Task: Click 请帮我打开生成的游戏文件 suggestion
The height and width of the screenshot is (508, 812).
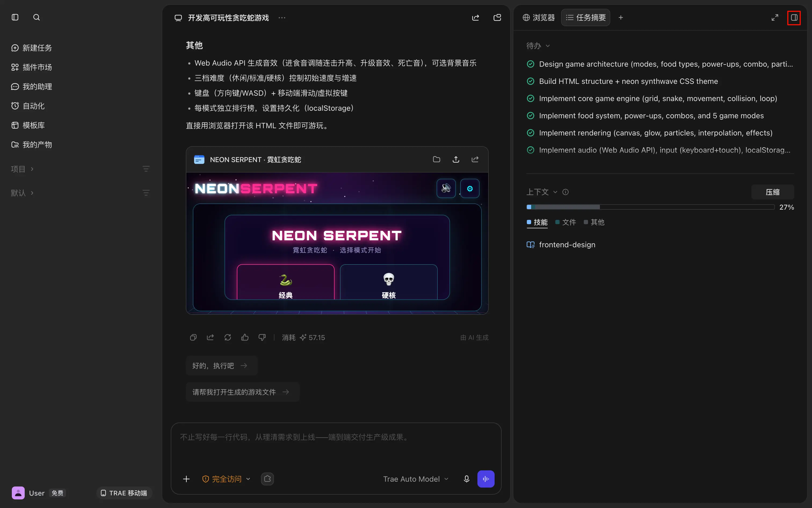Action: coord(242,392)
